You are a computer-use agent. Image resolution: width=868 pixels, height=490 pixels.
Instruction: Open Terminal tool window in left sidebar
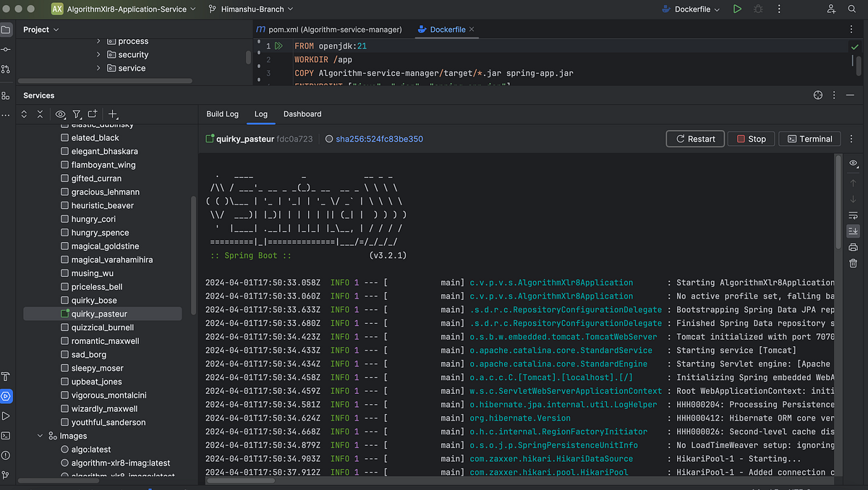(6, 435)
